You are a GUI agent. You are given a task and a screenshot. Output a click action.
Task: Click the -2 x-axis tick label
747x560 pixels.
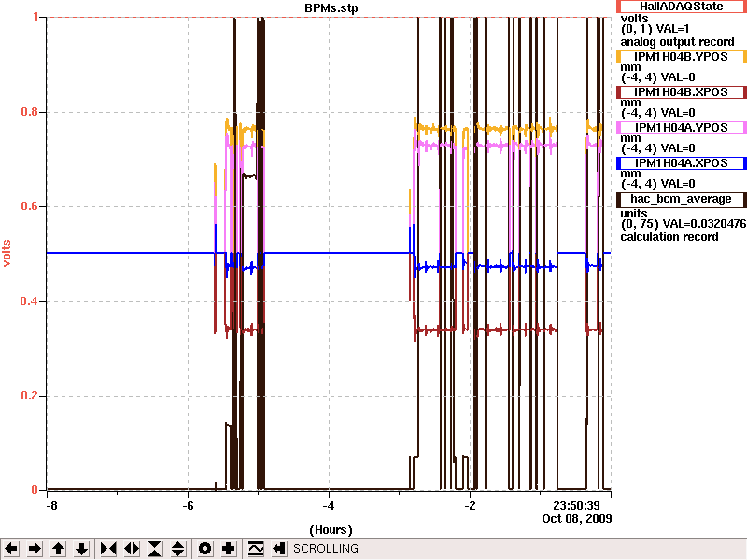click(471, 505)
